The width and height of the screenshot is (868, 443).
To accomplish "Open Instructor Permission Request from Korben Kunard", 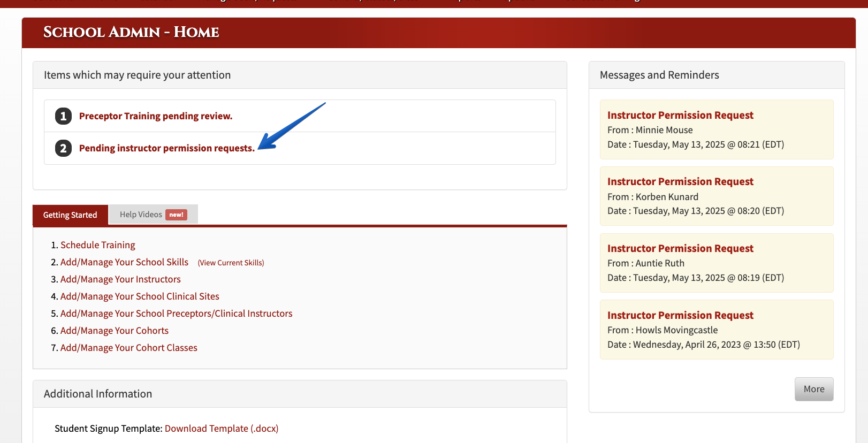I will tap(680, 181).
